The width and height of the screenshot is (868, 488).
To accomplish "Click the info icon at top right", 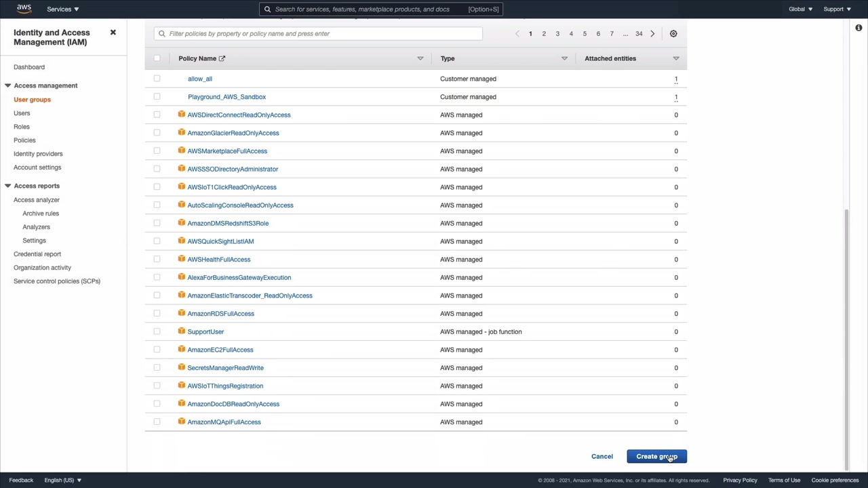I will [x=859, y=28].
